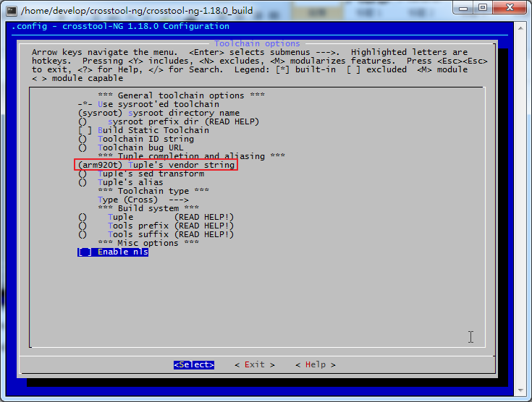Click the General toolchain options heading

click(x=181, y=95)
